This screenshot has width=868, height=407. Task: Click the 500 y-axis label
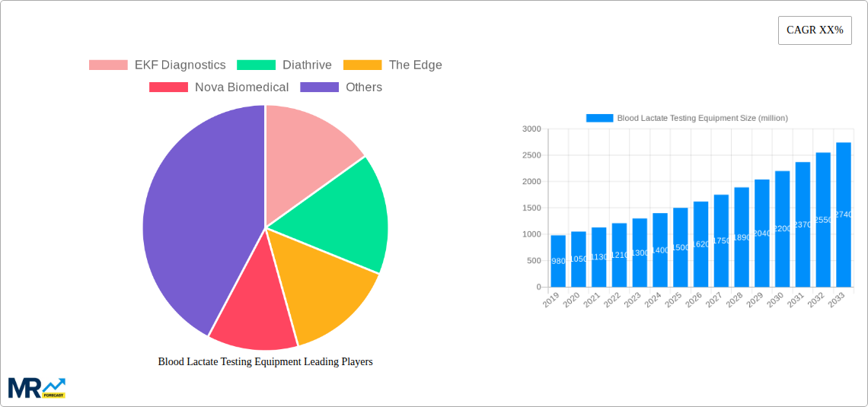click(534, 260)
